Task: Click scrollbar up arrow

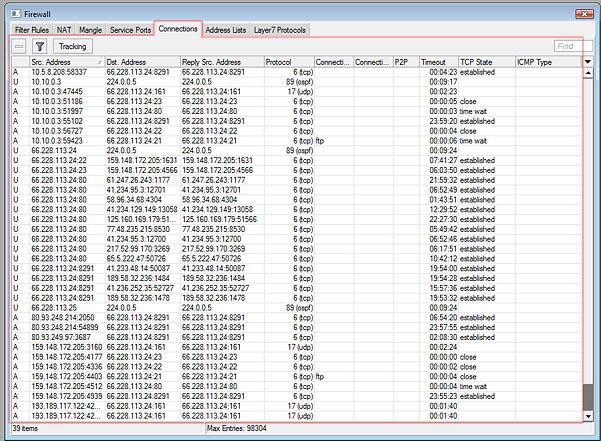Action: click(588, 73)
